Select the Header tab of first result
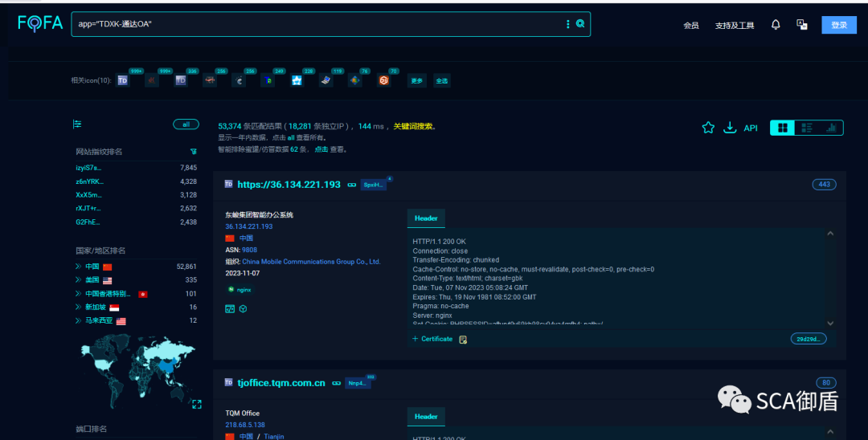868x440 pixels. [x=425, y=218]
